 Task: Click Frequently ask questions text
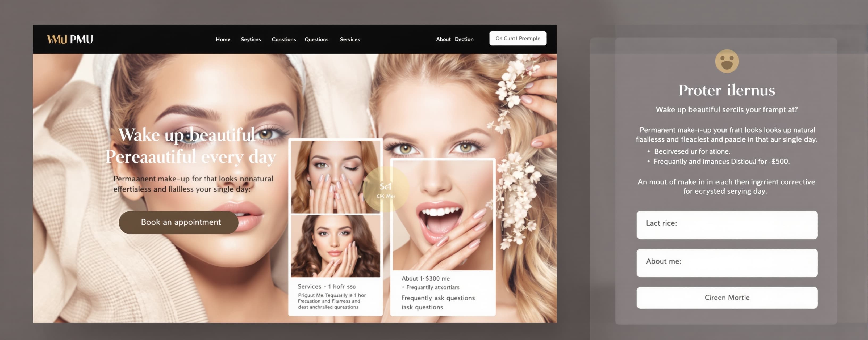[x=438, y=298]
